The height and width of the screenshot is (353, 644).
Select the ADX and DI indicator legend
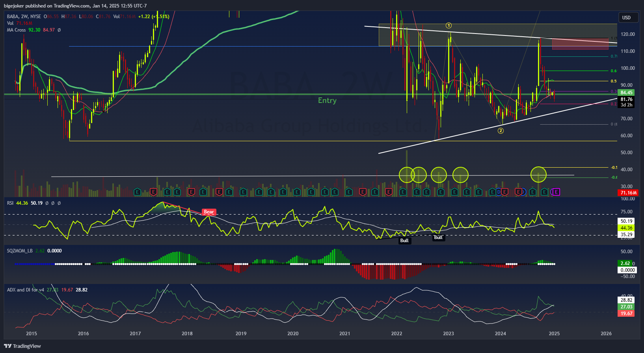pyautogui.click(x=26, y=290)
